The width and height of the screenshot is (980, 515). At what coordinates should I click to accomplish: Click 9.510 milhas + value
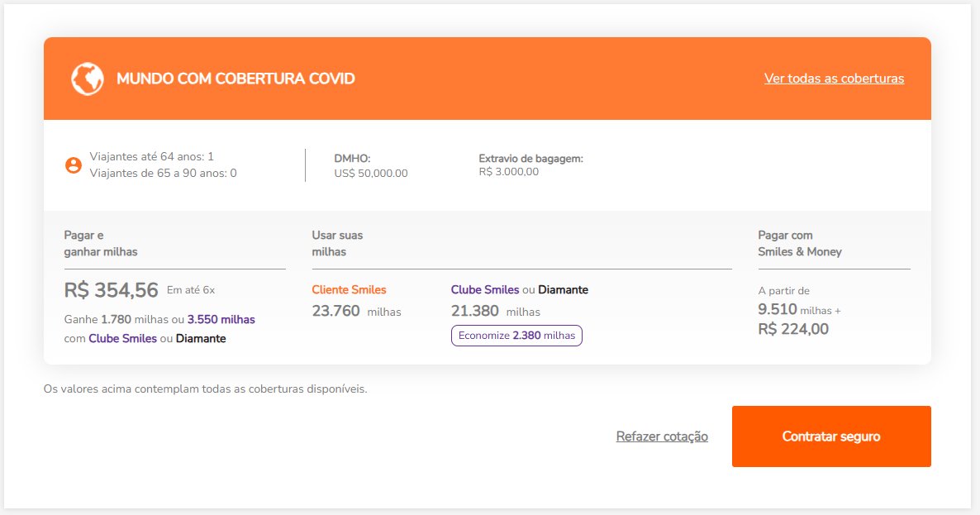coord(799,309)
